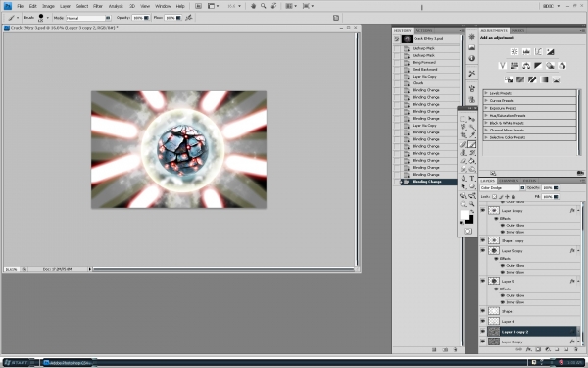Hide the Layer 4 layer
The width and height of the screenshot is (588, 368).
pos(482,321)
